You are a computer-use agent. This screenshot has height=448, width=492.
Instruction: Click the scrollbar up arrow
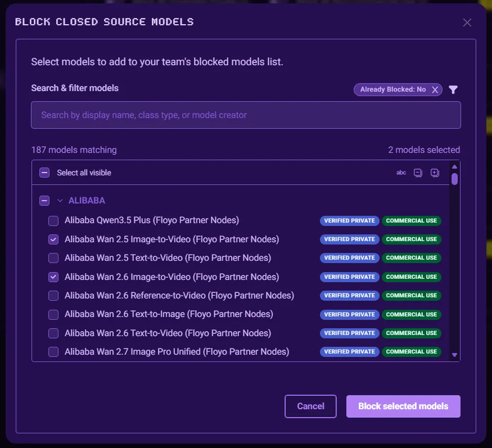(x=454, y=166)
